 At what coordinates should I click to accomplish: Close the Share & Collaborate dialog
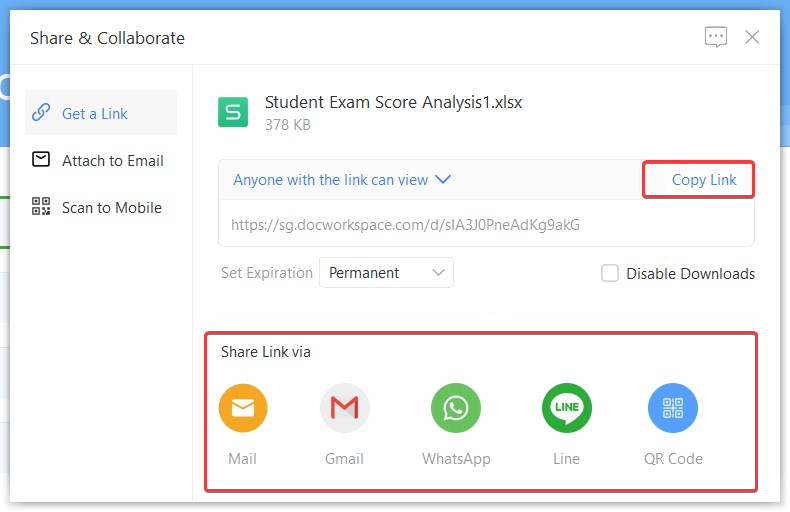[x=753, y=37]
